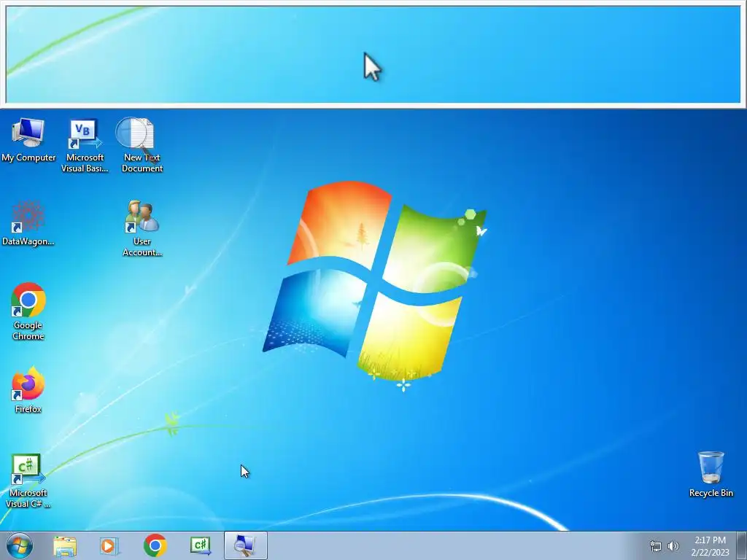The image size is (747, 560).
Task: Click the Magnifier taskbar button
Action: coord(246,545)
